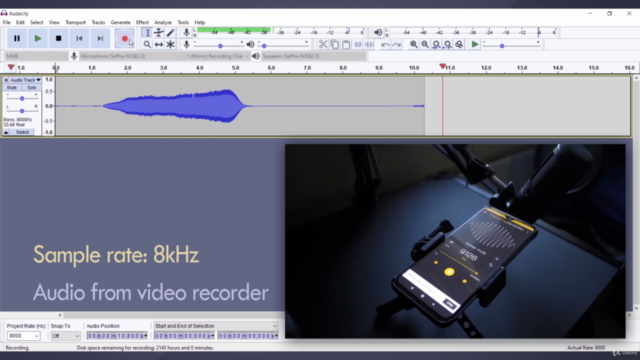Open the Tools menu
Image resolution: width=640 pixels, height=360 pixels.
(x=183, y=22)
